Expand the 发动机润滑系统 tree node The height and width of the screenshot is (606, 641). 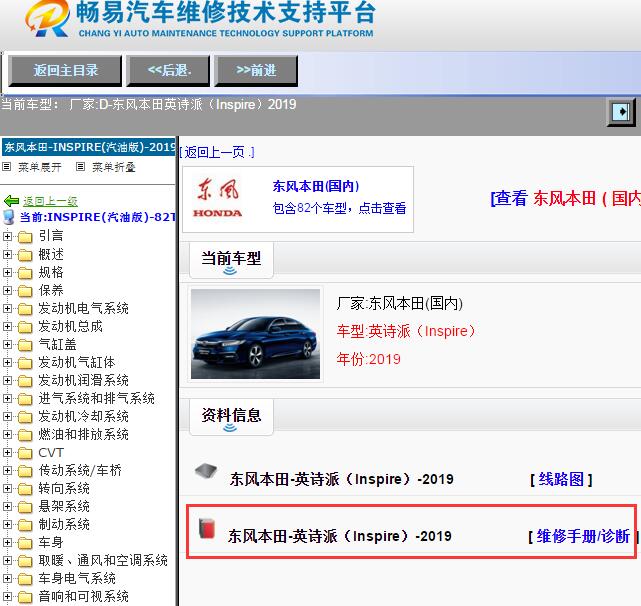pyautogui.click(x=7, y=380)
